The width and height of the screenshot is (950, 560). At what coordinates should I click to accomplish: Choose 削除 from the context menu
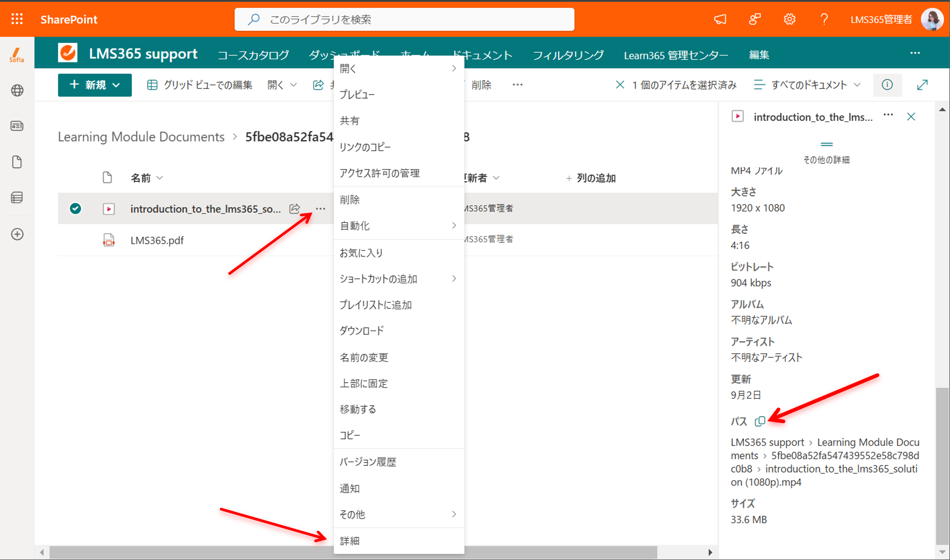(x=399, y=199)
